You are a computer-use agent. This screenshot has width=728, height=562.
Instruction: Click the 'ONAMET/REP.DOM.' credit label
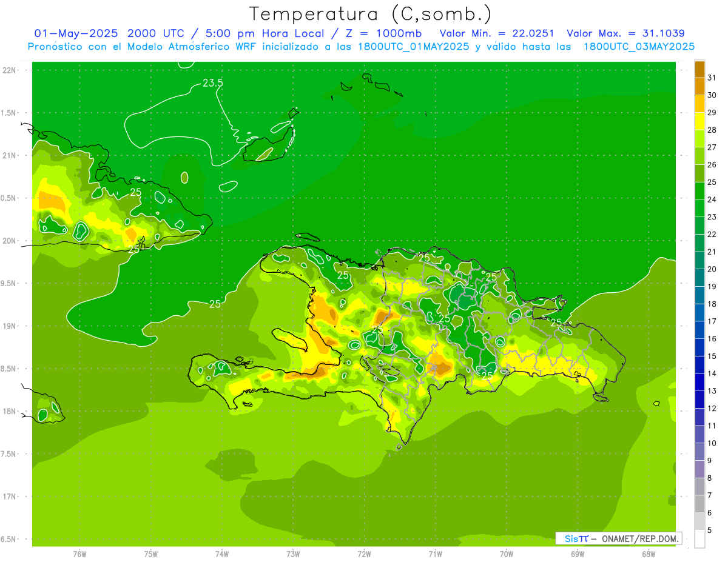(x=639, y=538)
